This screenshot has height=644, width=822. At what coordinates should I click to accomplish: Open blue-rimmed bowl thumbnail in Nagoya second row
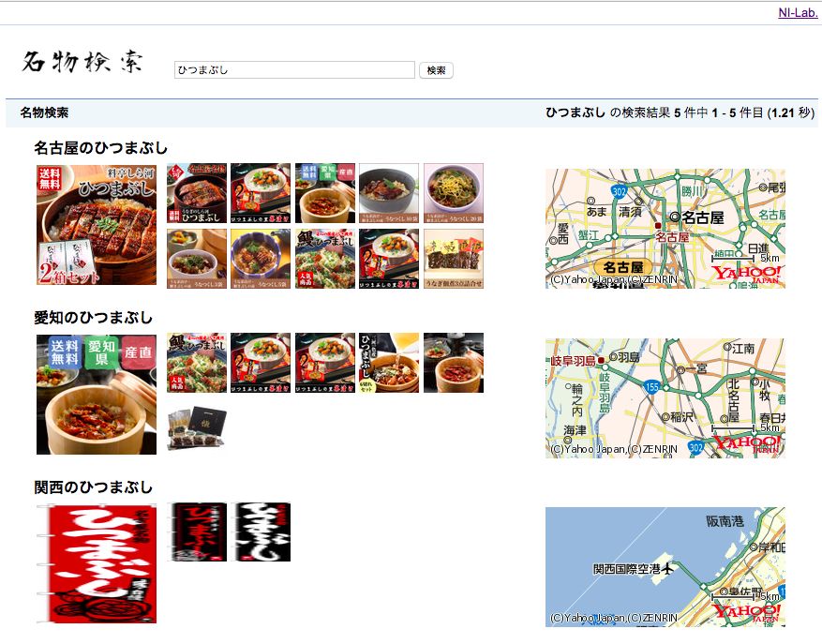tap(261, 259)
